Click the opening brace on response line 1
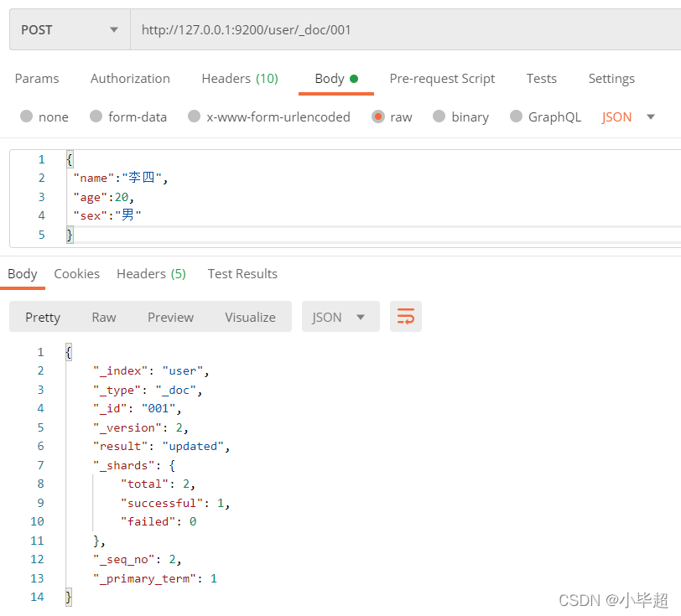The height and width of the screenshot is (616, 681). click(68, 352)
